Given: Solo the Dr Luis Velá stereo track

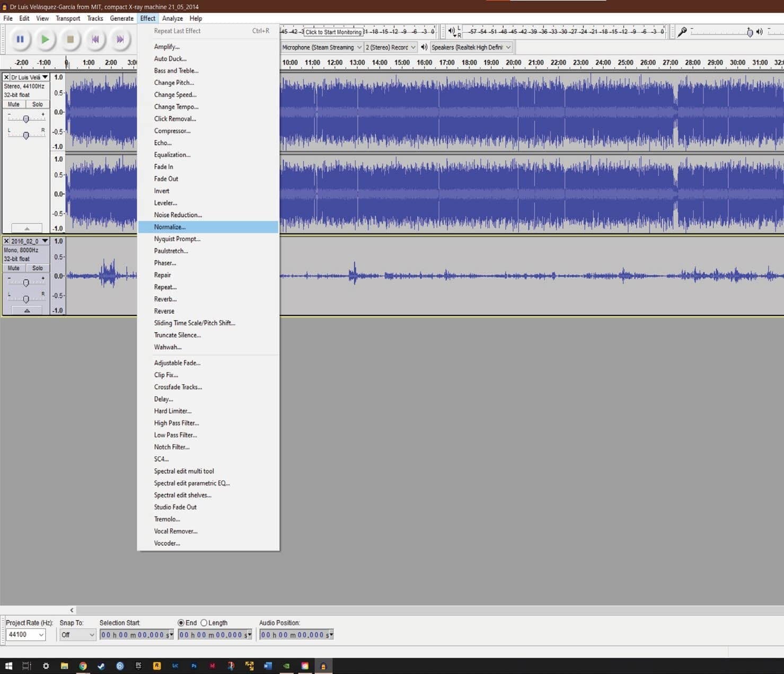Looking at the screenshot, I should tap(37, 104).
